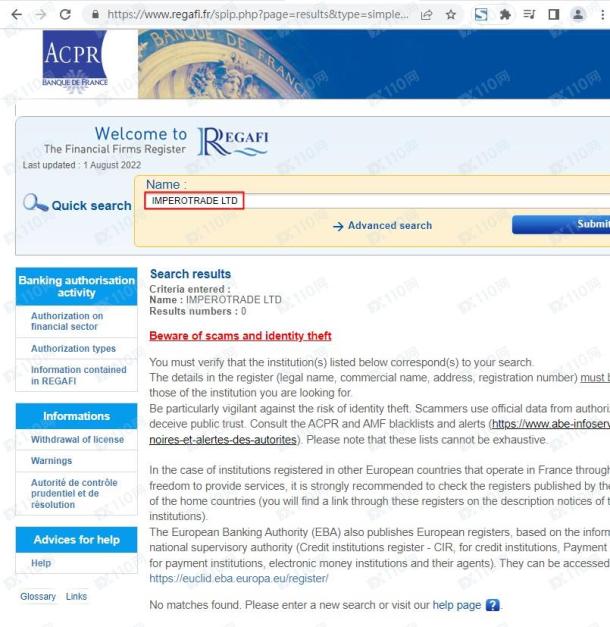Click the Submit button
The image size is (610, 627).
(561, 225)
